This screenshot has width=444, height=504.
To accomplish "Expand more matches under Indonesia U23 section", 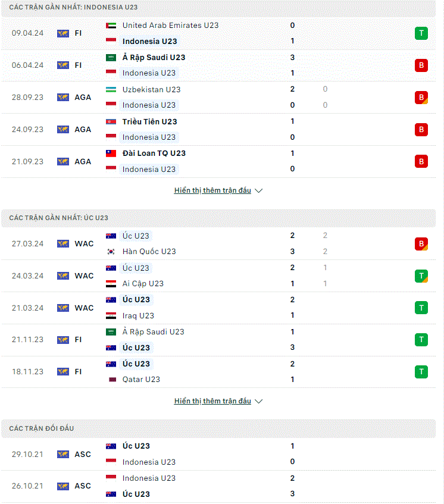I will point(212,190).
